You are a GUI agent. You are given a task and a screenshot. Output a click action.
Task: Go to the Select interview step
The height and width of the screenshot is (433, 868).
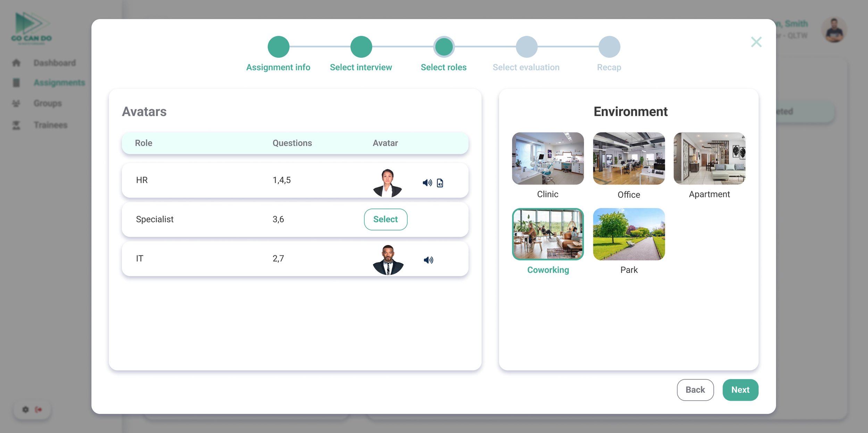[x=361, y=47]
